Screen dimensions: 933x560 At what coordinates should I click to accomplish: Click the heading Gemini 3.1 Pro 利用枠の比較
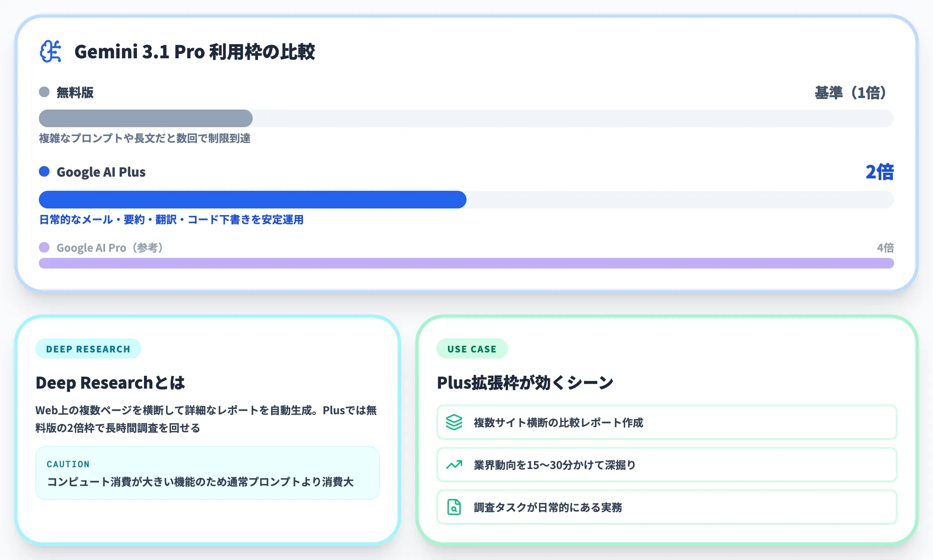(x=195, y=52)
